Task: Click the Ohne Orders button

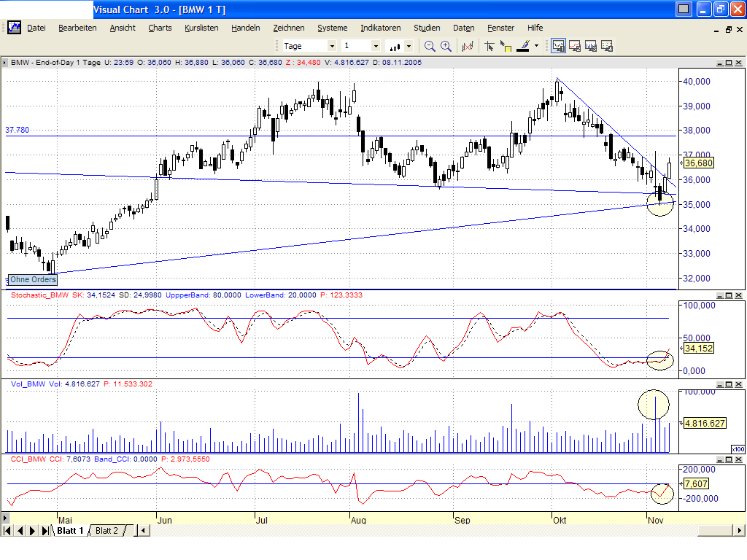Action: (x=32, y=279)
